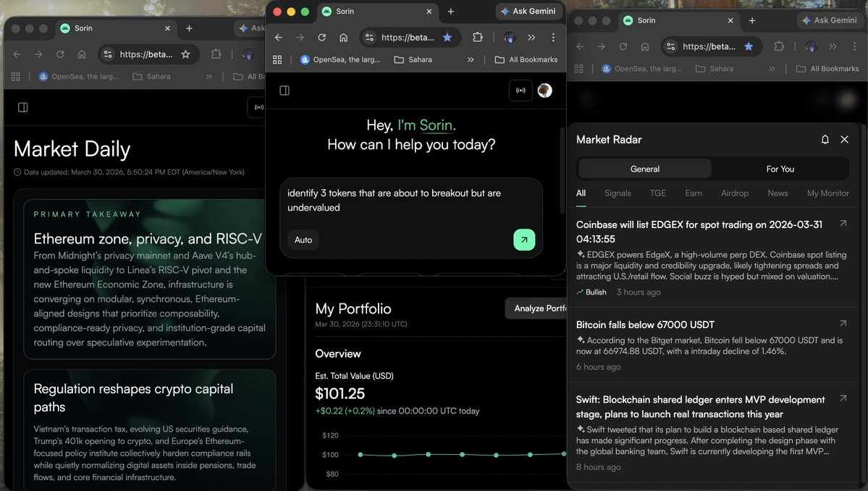Switch Market Radar to For You
This screenshot has width=868, height=491.
point(780,169)
